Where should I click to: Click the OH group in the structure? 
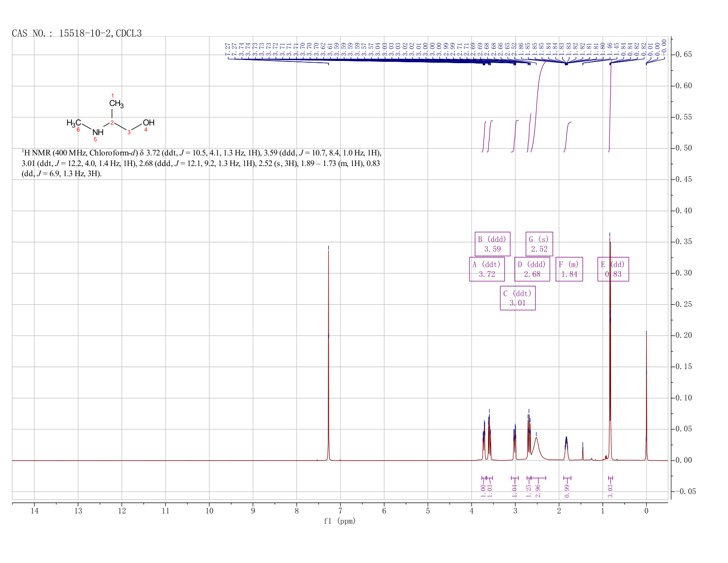pos(149,122)
